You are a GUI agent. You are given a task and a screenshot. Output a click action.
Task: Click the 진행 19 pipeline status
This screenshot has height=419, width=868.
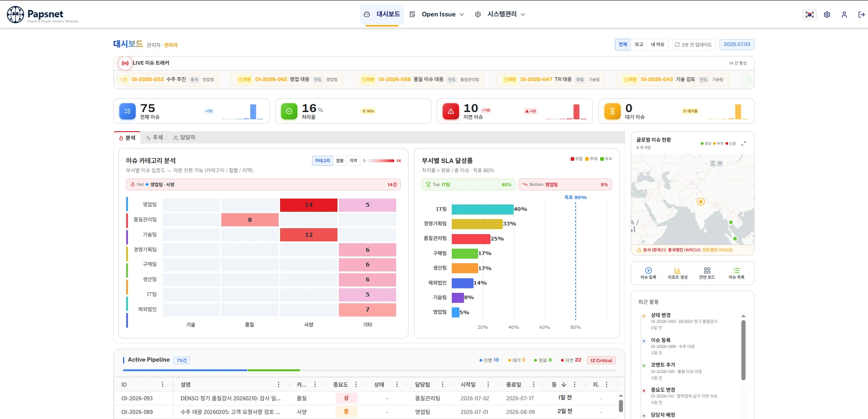point(489,360)
